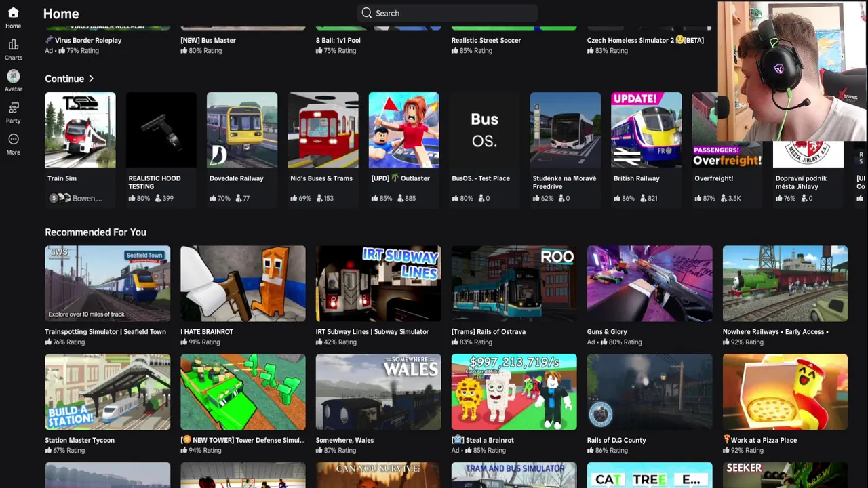
Task: Open the Avatar sidebar icon
Action: pyautogui.click(x=13, y=81)
